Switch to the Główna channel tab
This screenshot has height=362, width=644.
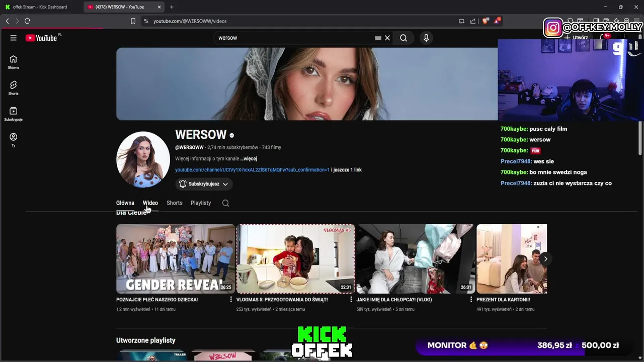125,203
